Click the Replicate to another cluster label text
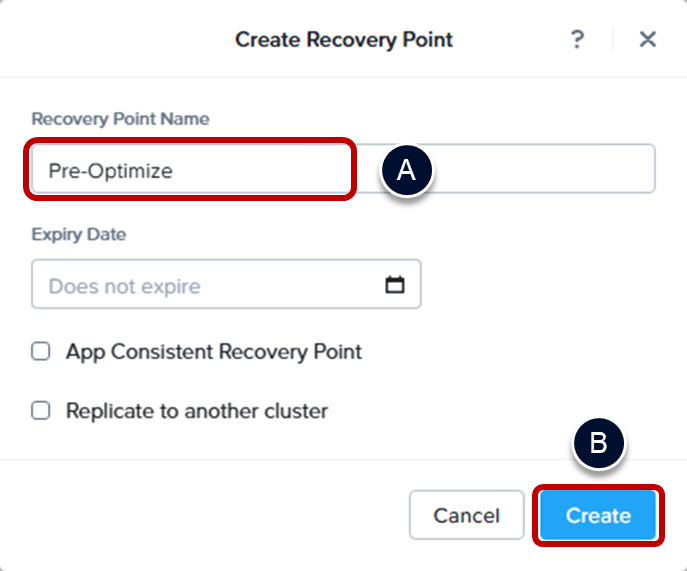Image resolution: width=687 pixels, height=571 pixels. pos(196,411)
